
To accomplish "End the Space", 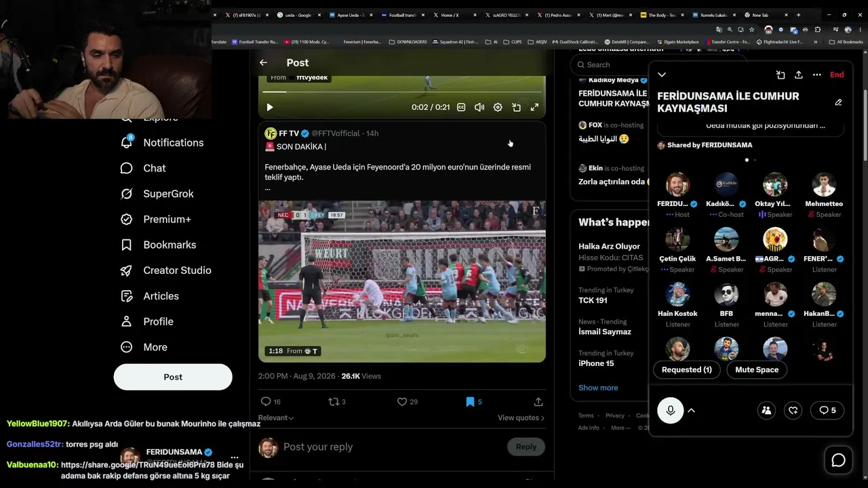I will point(837,75).
